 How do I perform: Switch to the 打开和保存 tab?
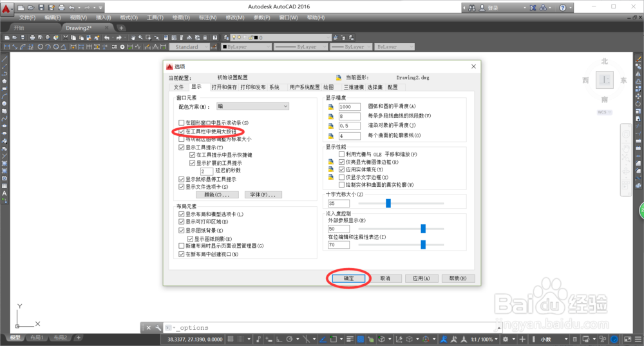pos(224,87)
